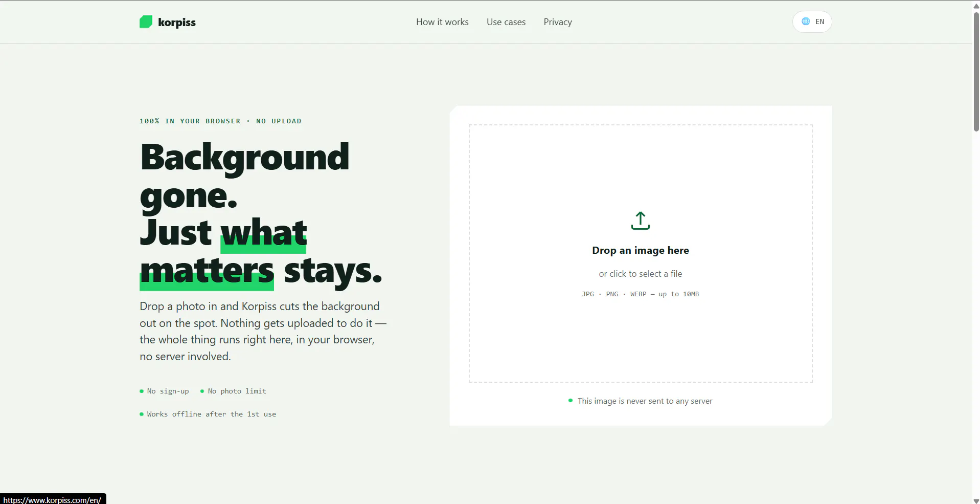The height and width of the screenshot is (504, 980).
Task: Click the 'JPG · PNG · WEBP — up to 10MB' text
Action: (641, 294)
